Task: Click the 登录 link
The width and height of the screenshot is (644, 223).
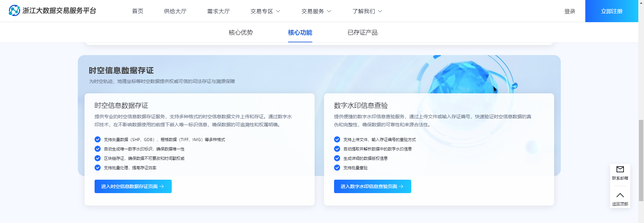Action: pyautogui.click(x=570, y=11)
